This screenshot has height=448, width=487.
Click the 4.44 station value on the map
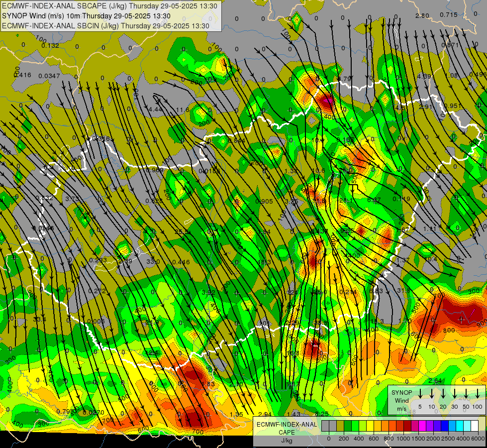tap(156, 109)
